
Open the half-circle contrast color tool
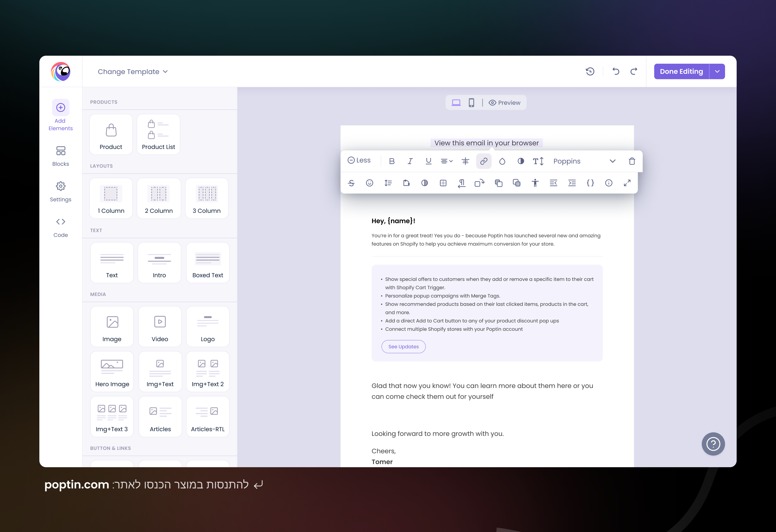tap(520, 161)
